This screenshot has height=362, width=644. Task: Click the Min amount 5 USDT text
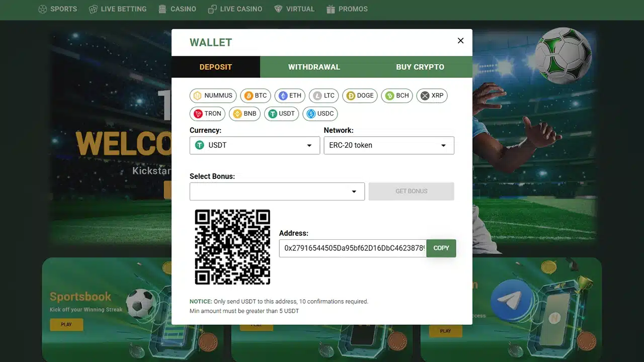pos(244,311)
